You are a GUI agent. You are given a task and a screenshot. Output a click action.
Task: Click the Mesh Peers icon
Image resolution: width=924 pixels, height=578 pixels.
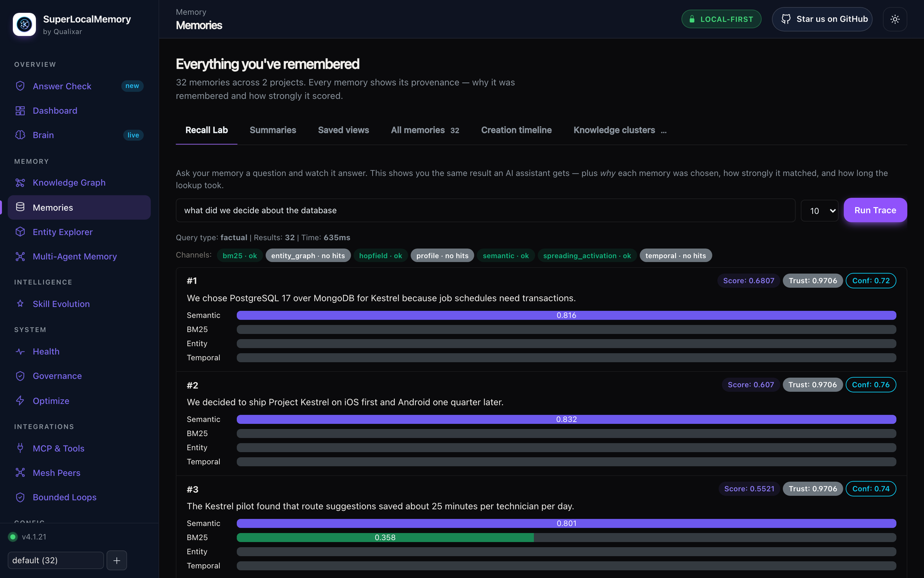click(x=20, y=473)
